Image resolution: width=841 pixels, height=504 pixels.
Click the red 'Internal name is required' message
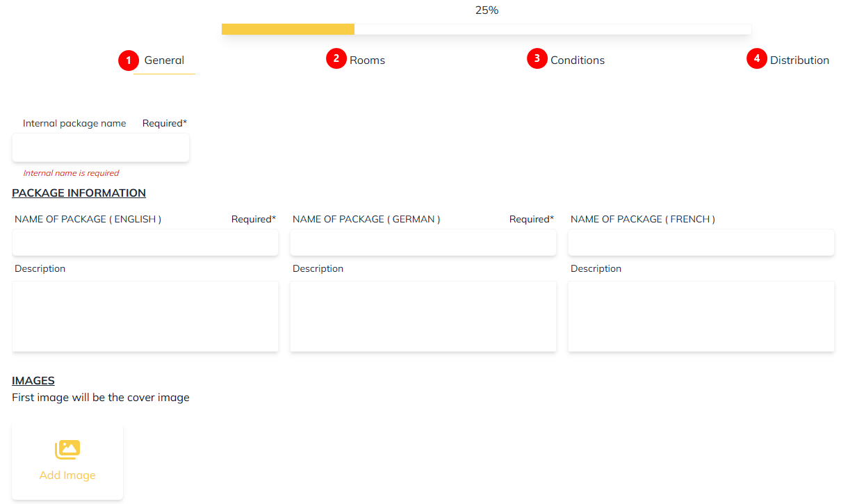coord(71,173)
